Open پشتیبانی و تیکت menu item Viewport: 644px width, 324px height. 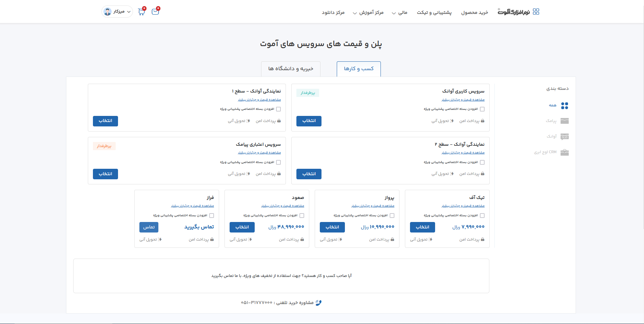[434, 13]
